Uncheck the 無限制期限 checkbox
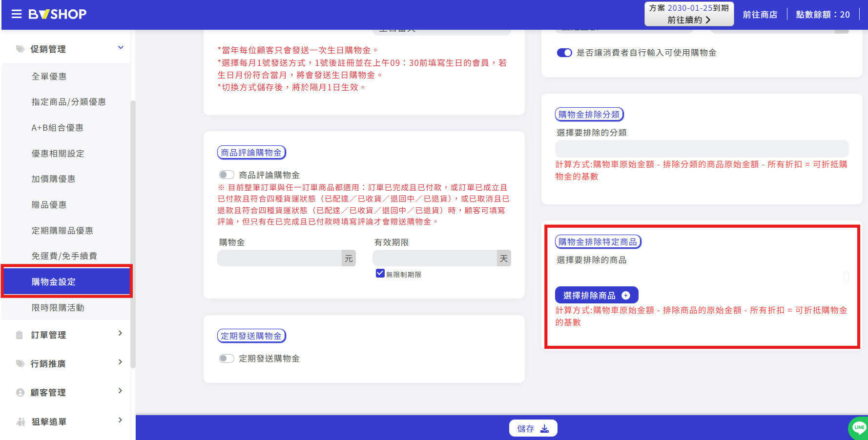Image resolution: width=868 pixels, height=440 pixels. tap(380, 273)
